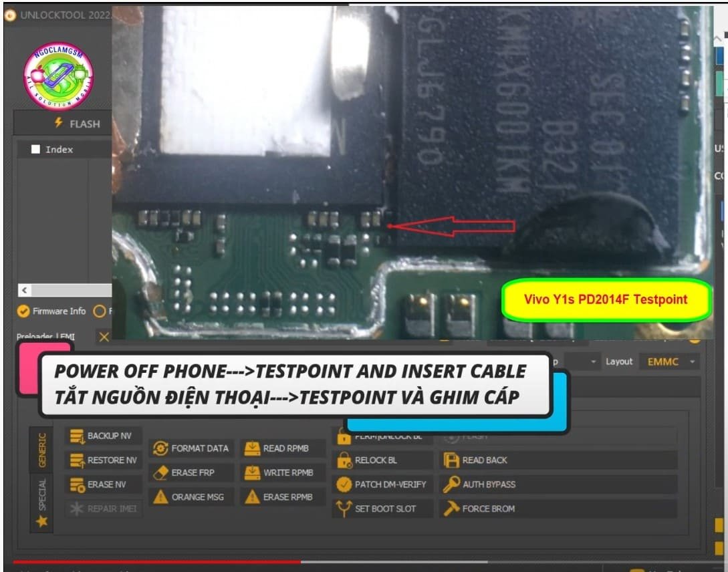Open the Layout EMMC dropdown

[669, 362]
